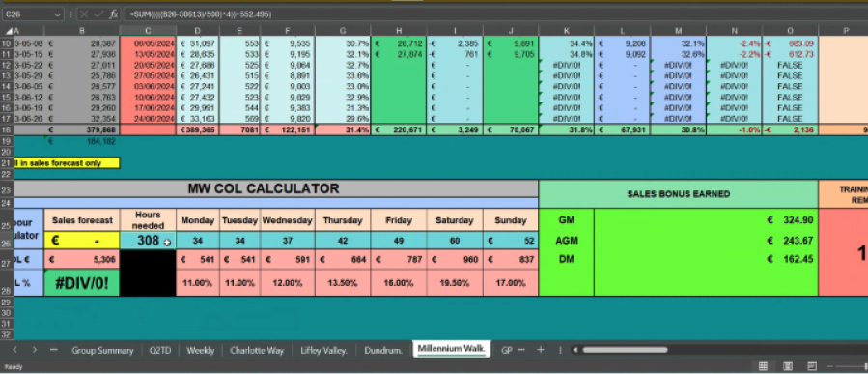Click date cell 06/05/2024
Image resolution: width=868 pixels, height=374 pixels.
148,43
